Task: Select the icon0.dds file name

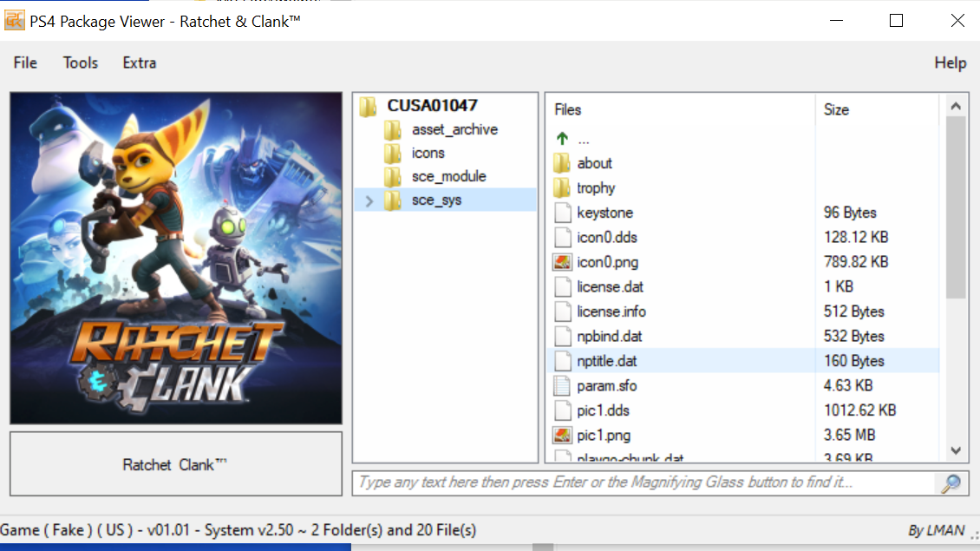Action: [607, 237]
